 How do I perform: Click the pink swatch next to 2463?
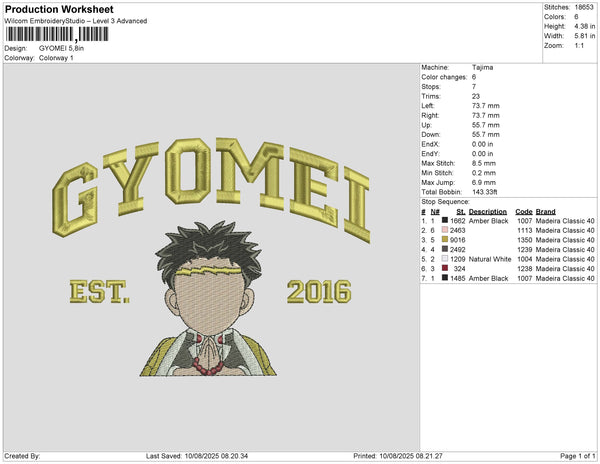pos(445,230)
